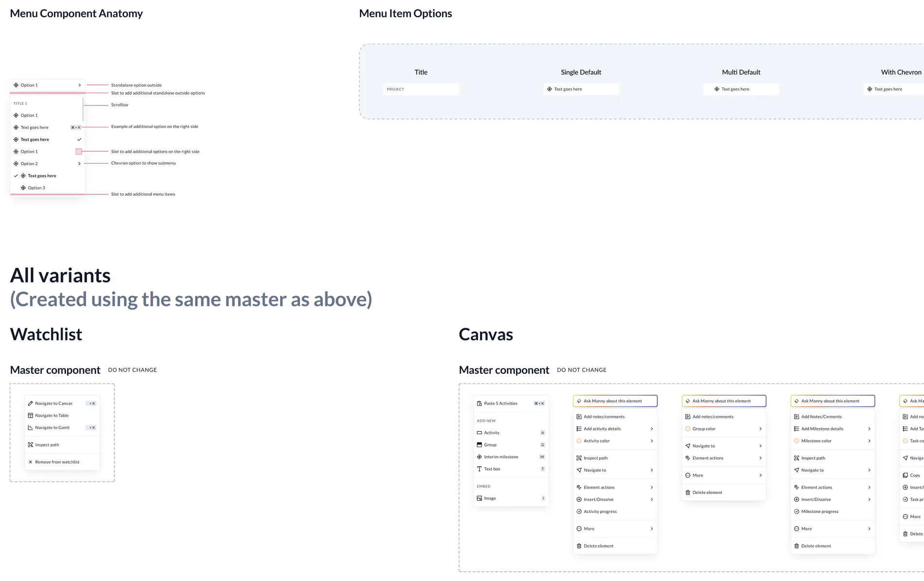924x581 pixels.
Task: Expand the Option 2 submenu chevron
Action: [79, 164]
